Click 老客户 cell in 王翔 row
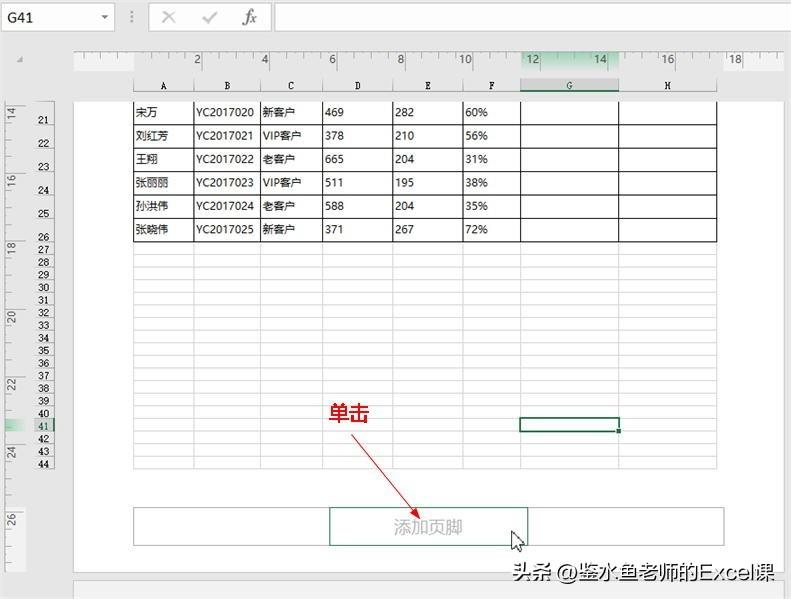This screenshot has height=599, width=791. click(x=291, y=159)
